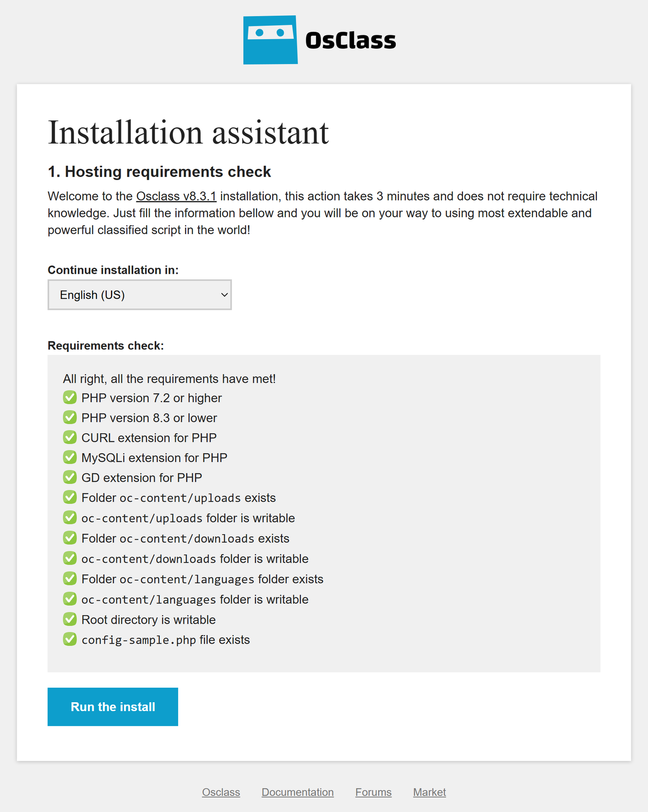Click the Hosting requirements check heading
648x812 pixels.
coord(159,172)
